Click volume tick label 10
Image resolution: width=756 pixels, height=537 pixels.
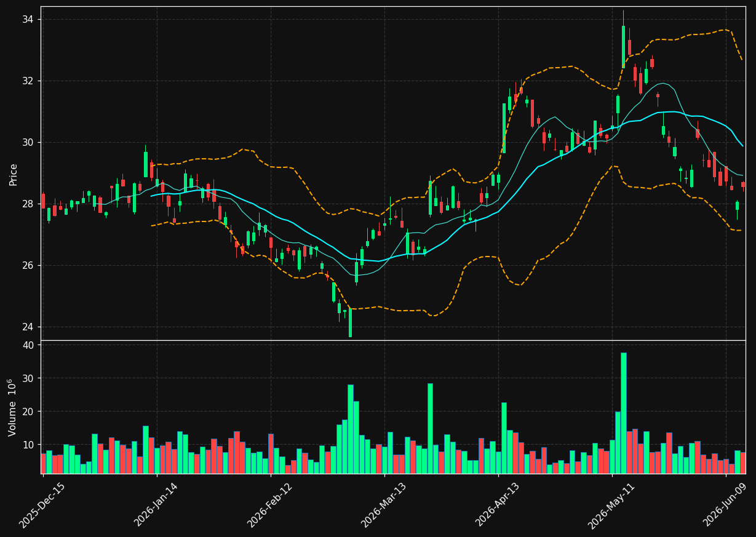tap(29, 445)
